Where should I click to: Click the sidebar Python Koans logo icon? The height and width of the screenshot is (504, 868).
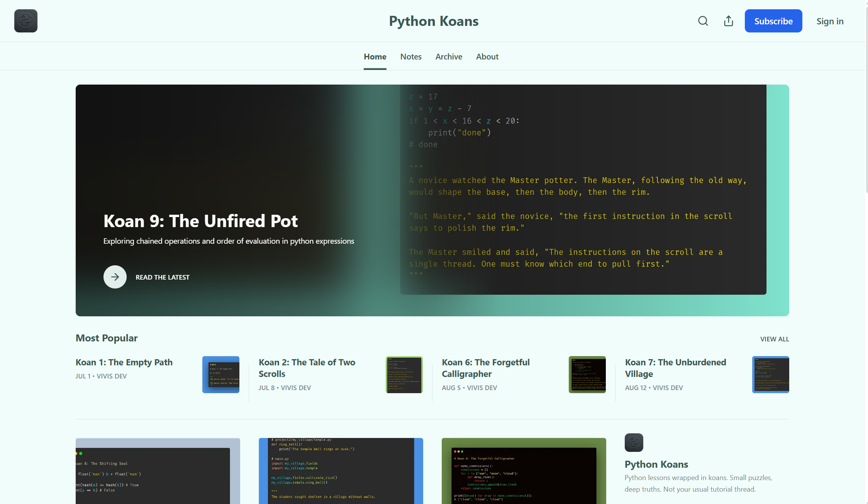coord(634,443)
